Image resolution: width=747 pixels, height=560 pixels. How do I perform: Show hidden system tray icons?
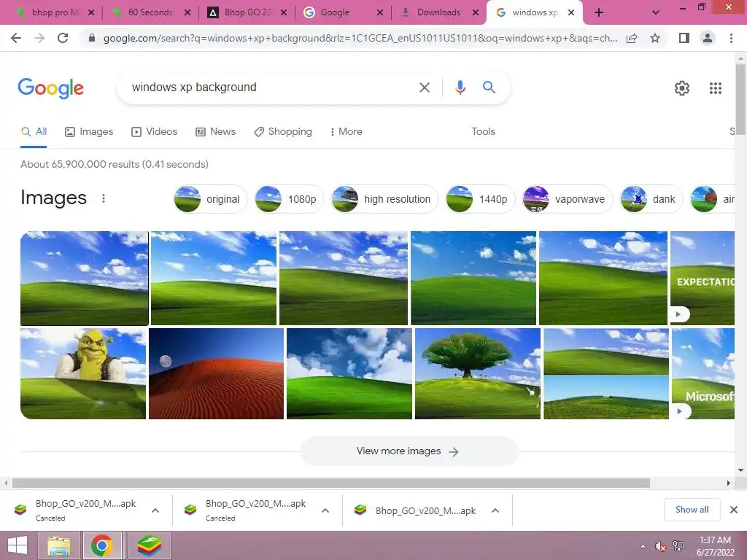click(x=643, y=546)
